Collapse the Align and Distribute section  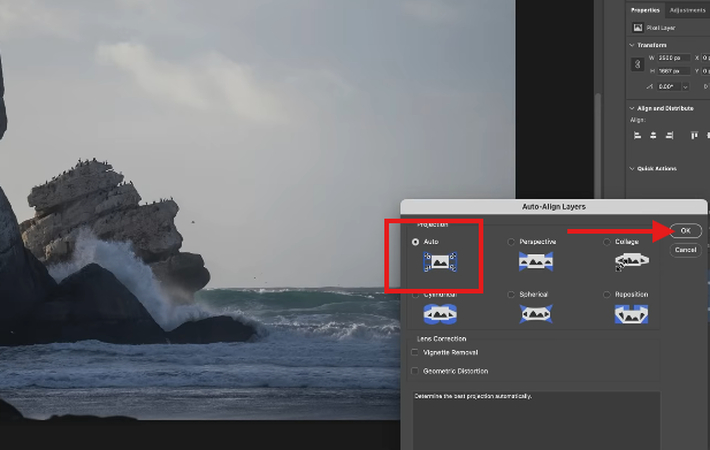[633, 108]
